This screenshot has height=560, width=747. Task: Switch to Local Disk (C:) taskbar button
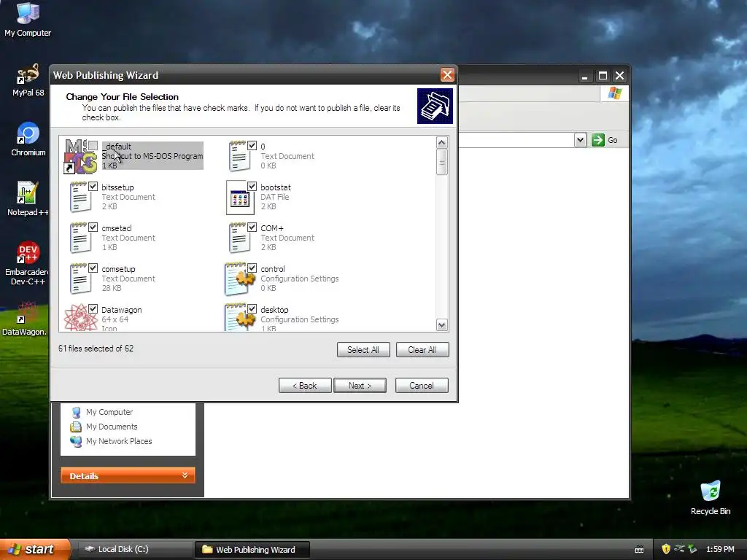tap(134, 549)
